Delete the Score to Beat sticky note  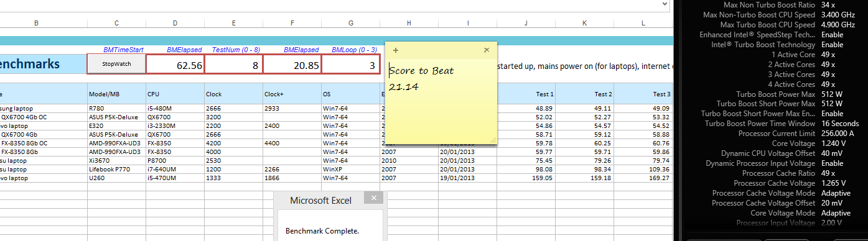[487, 50]
